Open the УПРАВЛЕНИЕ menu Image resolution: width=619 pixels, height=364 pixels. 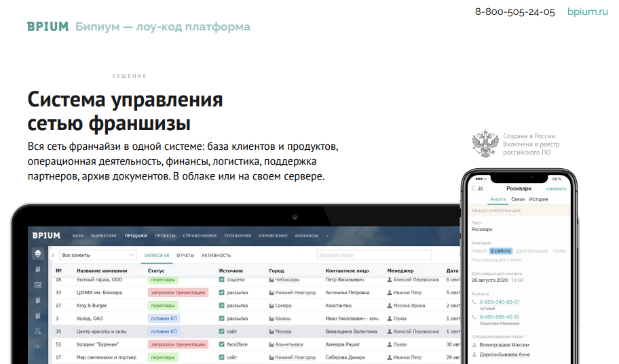pyautogui.click(x=273, y=236)
